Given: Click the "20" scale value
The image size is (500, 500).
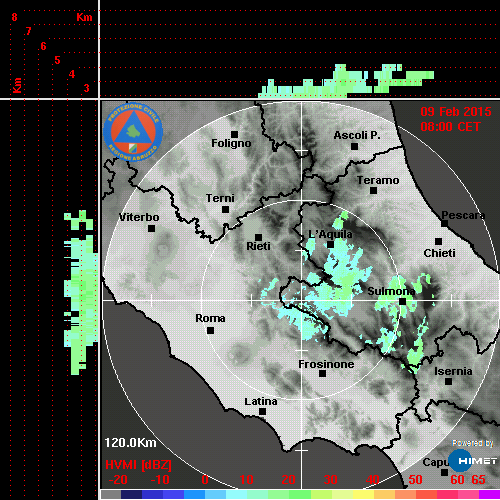Looking at the screenshot, I should click(x=288, y=480).
